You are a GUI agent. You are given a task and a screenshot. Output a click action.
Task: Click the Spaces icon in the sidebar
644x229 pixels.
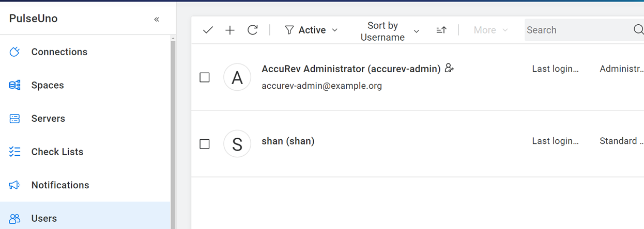[x=15, y=85]
